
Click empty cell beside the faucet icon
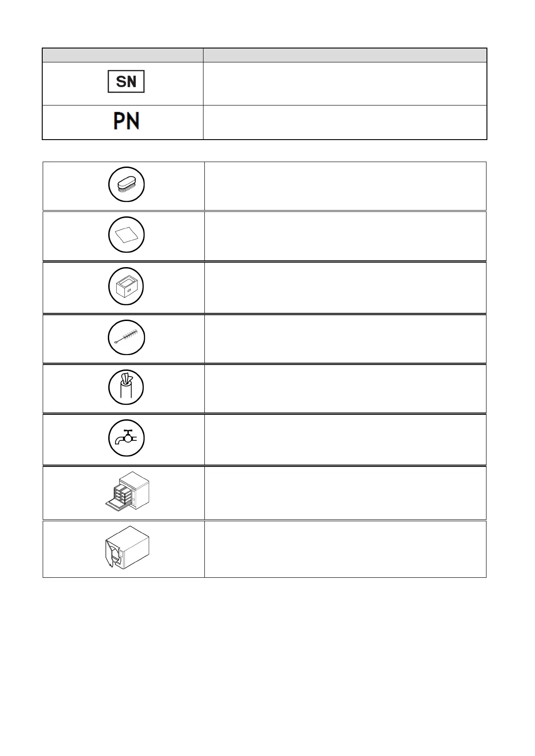coord(345,440)
